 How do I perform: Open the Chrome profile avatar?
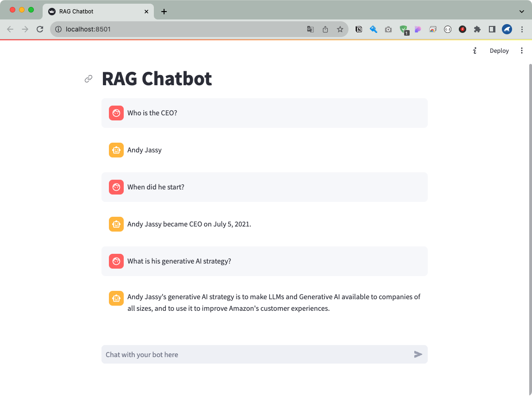click(507, 29)
